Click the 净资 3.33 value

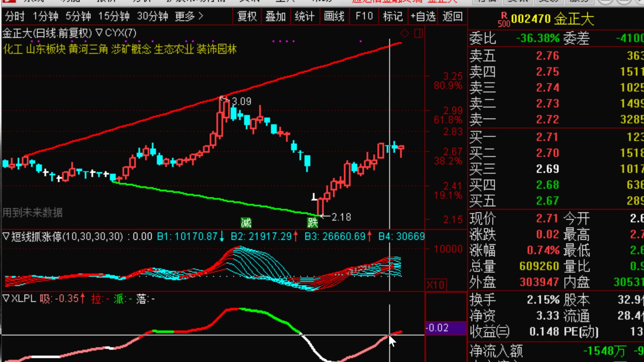547,316
